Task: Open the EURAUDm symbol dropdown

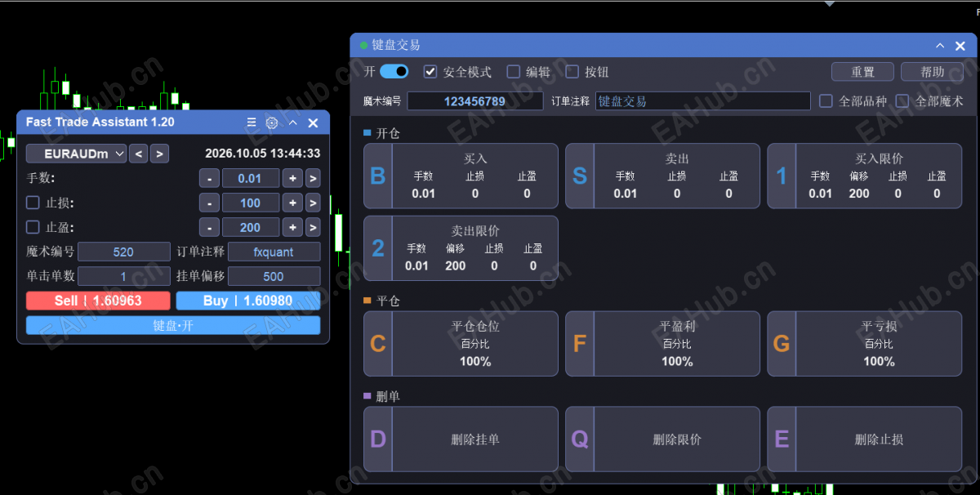Action: pos(77,154)
